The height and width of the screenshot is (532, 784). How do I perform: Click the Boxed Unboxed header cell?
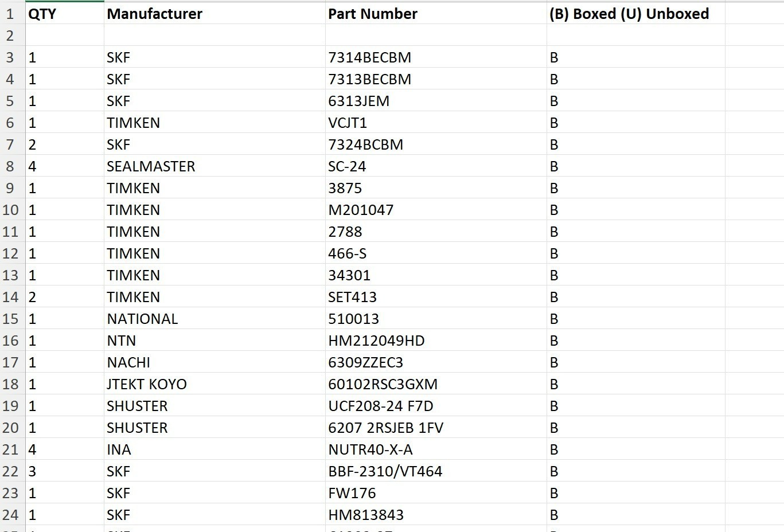[636, 13]
